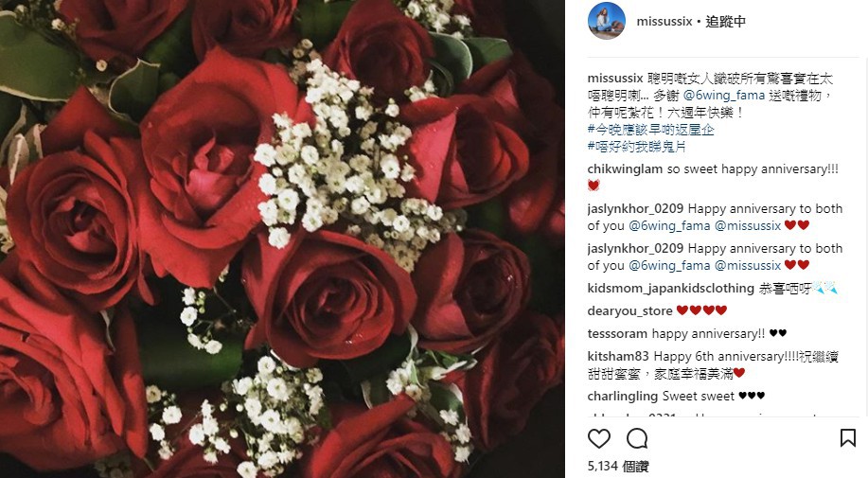Like the post with the heart icon
868x478 pixels.
[x=598, y=439]
